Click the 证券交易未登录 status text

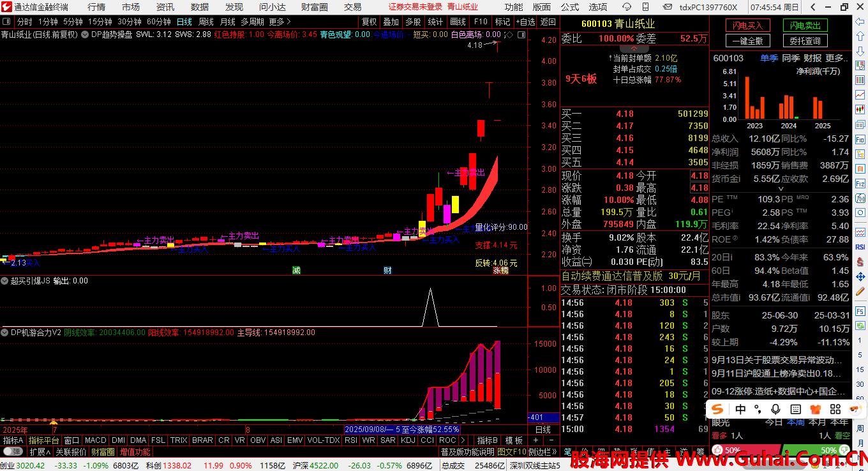415,7
